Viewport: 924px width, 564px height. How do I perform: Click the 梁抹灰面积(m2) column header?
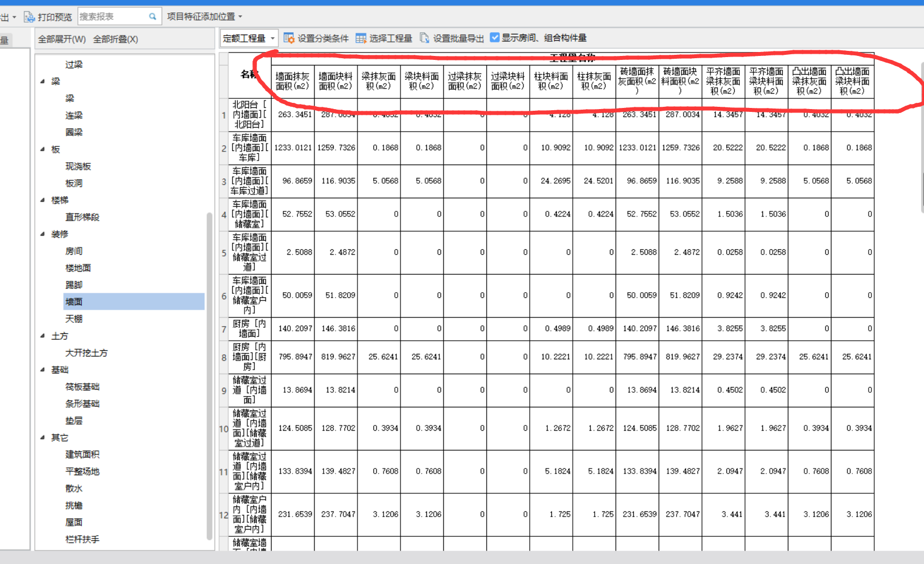tap(379, 81)
